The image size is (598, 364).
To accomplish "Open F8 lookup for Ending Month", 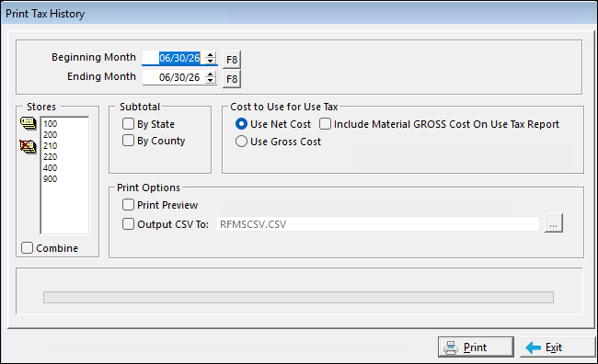I will (x=232, y=79).
